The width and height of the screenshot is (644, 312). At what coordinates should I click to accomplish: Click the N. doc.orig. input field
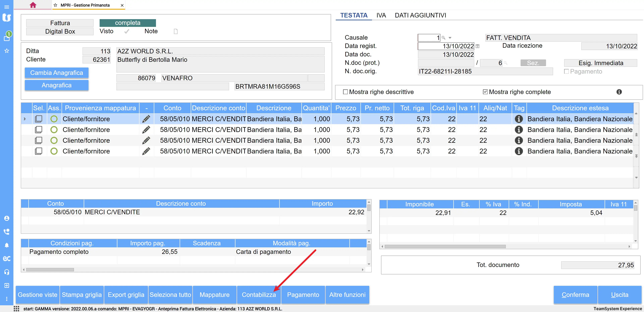(x=485, y=71)
